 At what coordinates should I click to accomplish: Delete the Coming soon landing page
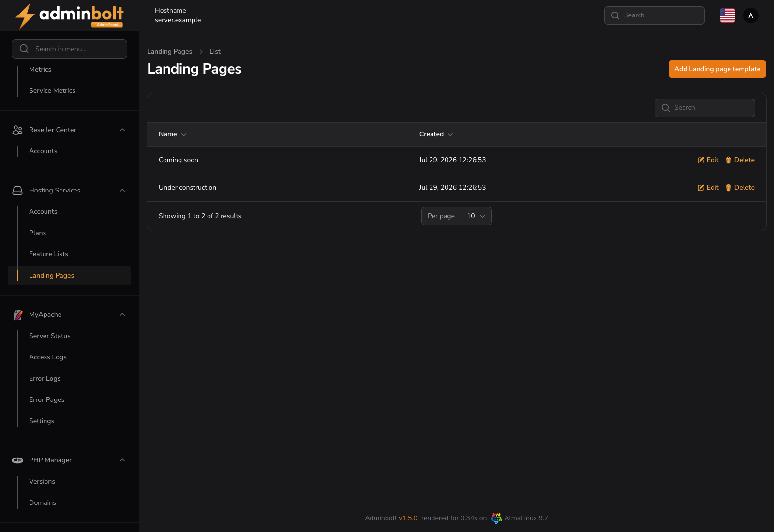pyautogui.click(x=740, y=160)
